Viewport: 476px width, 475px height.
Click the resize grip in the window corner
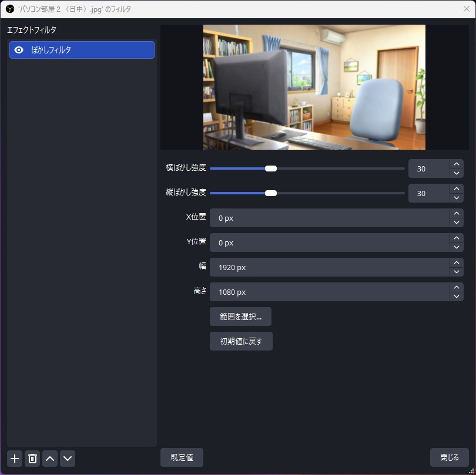[x=472, y=471]
